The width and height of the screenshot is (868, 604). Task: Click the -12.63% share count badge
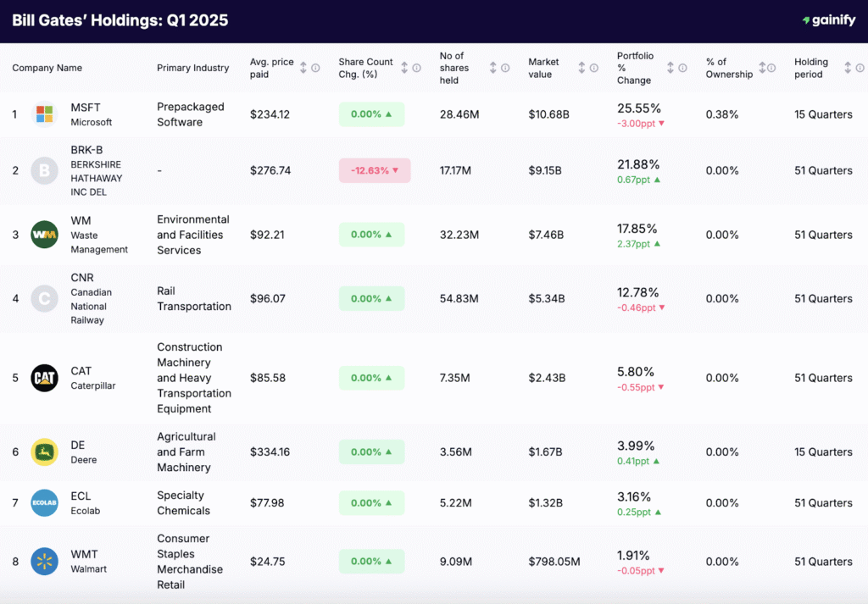375,170
